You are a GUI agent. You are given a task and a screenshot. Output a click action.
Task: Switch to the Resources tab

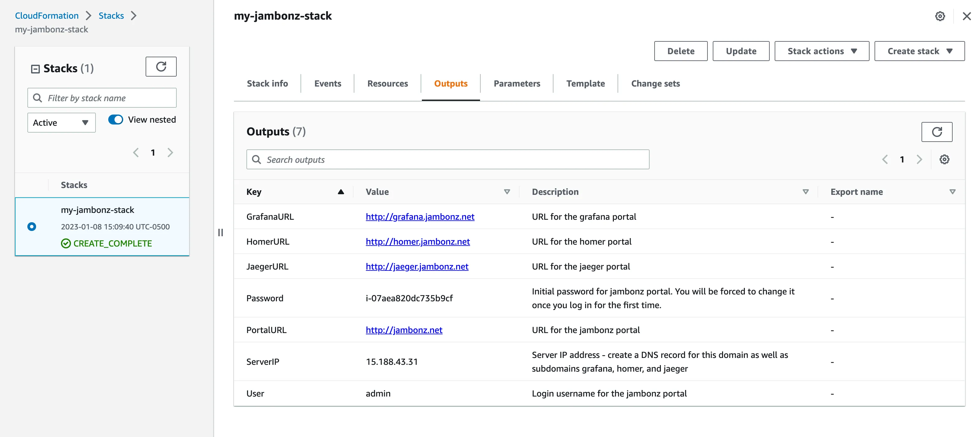tap(387, 83)
